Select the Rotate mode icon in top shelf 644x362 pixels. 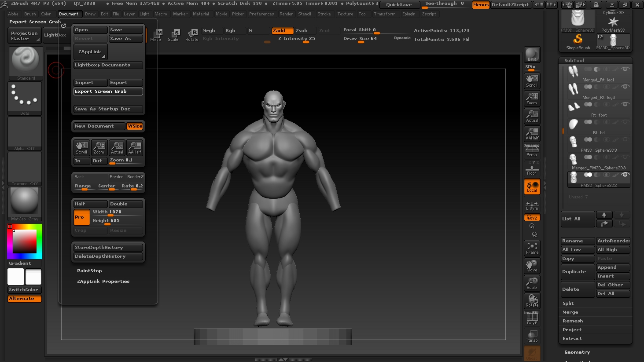point(192,35)
